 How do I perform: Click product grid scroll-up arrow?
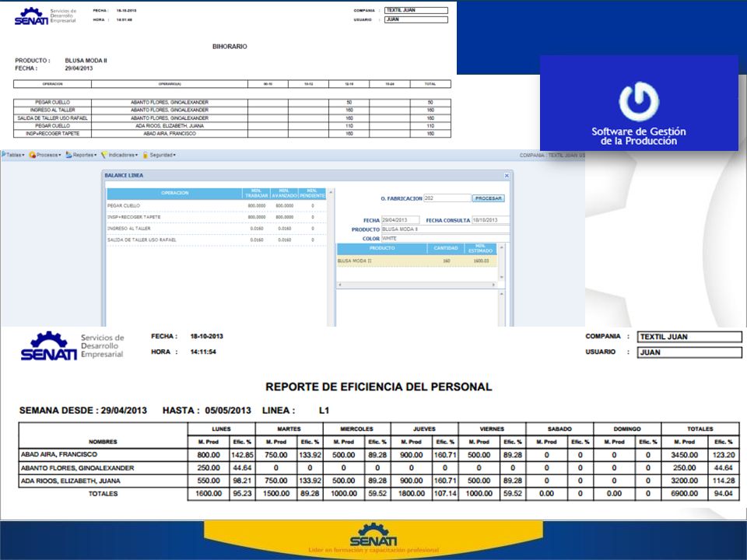(501, 247)
